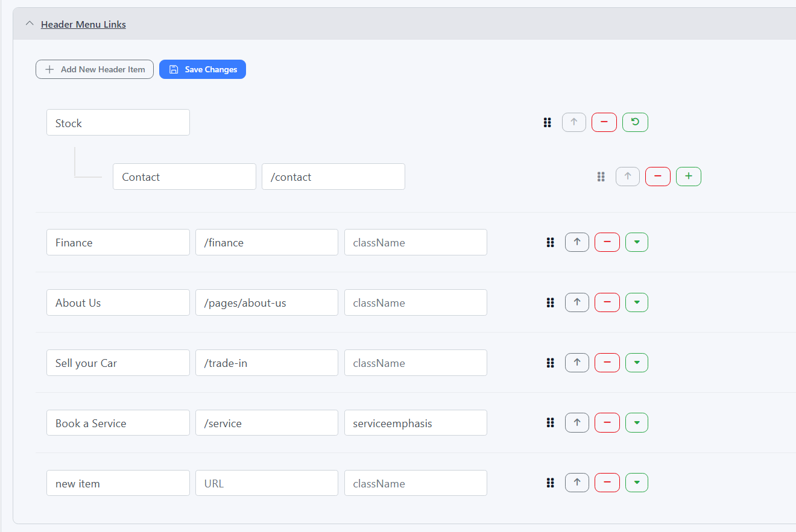This screenshot has width=796, height=532.
Task: Click the drag handle for the Finance row
Action: click(x=550, y=242)
